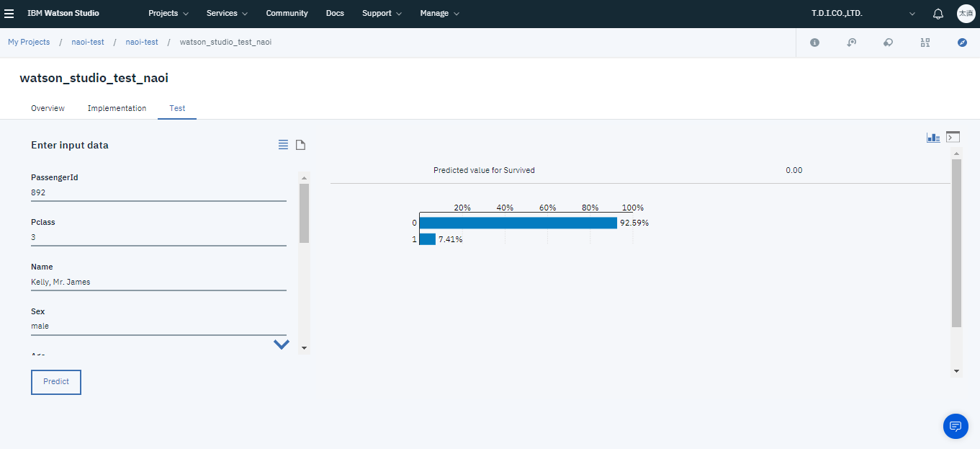Screen dimensions: 980x449
Task: Show prediction results as raw console output
Action: pos(953,137)
